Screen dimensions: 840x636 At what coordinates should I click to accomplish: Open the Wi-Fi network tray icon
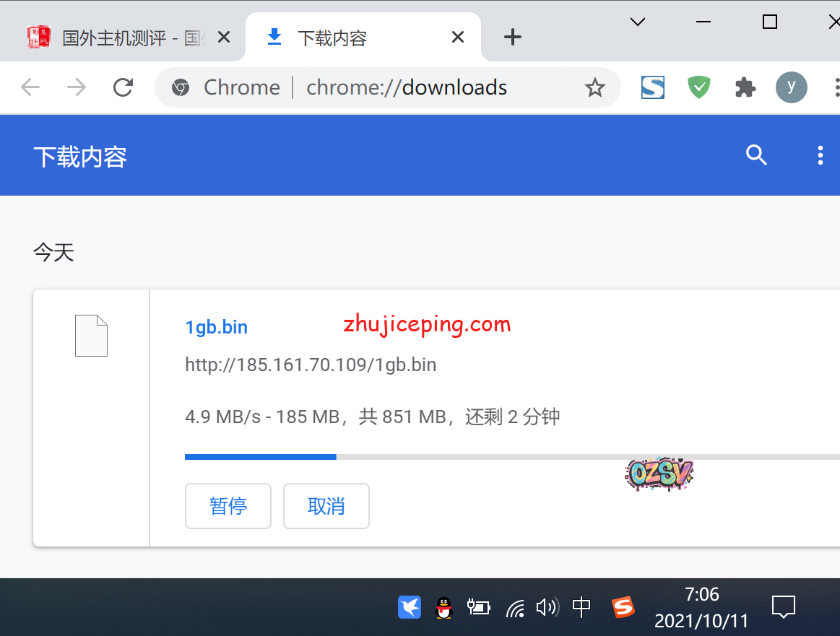pos(515,608)
